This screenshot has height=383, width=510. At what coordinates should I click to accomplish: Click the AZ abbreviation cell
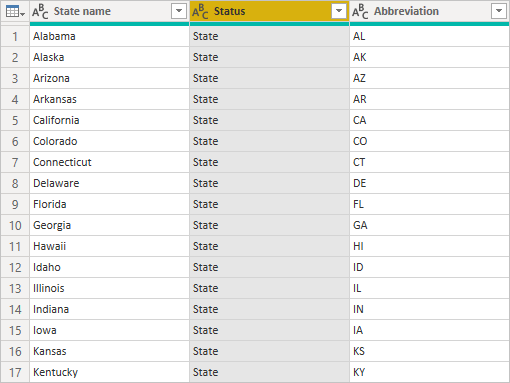click(x=429, y=78)
